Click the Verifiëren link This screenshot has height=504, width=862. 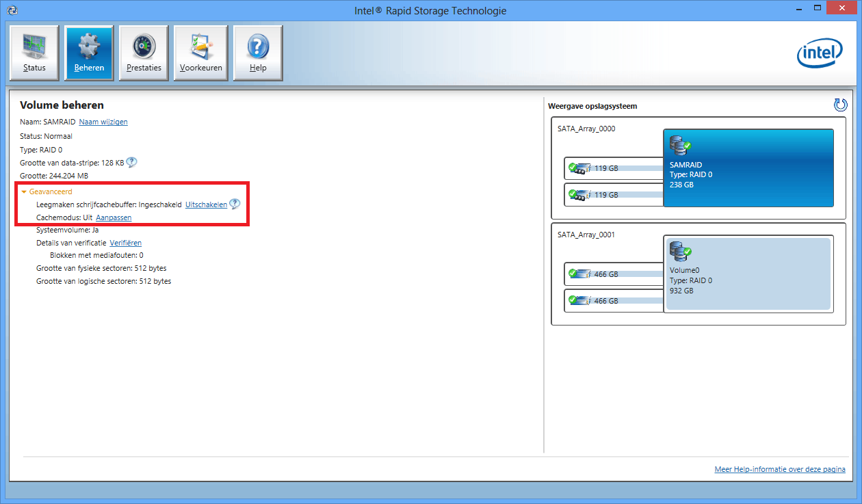click(x=126, y=243)
